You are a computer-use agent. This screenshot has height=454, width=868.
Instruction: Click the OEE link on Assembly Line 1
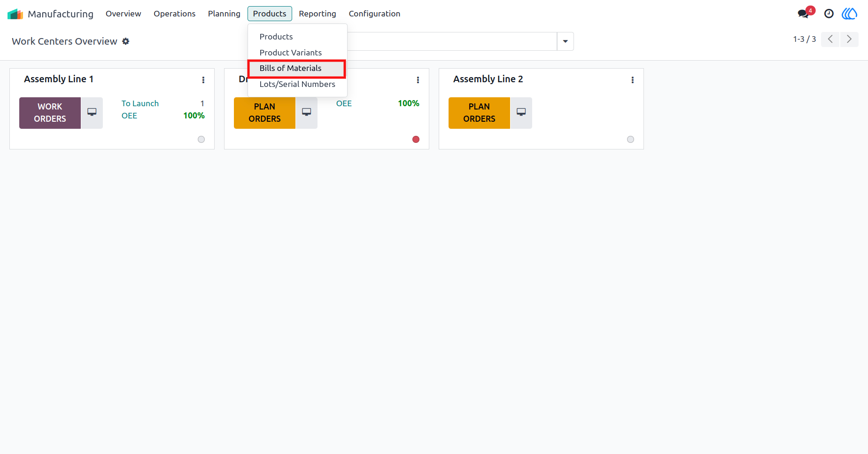(x=129, y=116)
